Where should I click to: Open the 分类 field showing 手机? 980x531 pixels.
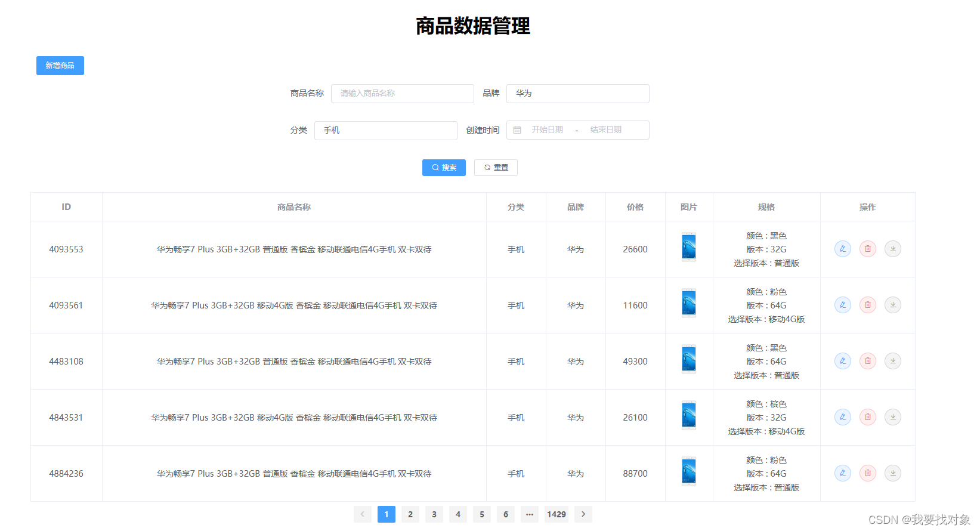(x=386, y=131)
